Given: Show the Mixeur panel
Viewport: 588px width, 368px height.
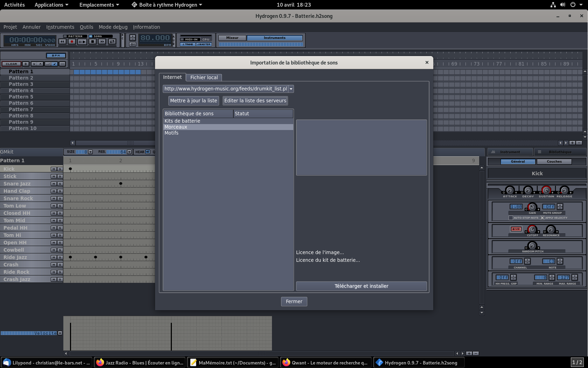Looking at the screenshot, I should click(232, 38).
